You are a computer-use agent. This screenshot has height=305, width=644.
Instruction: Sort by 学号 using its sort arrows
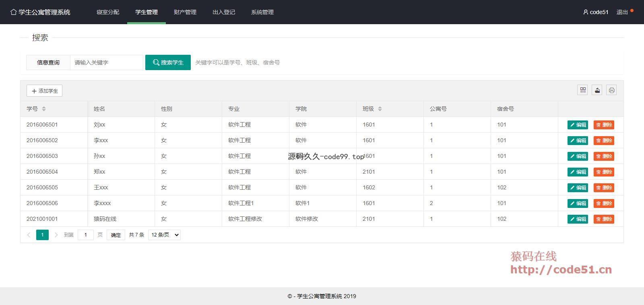point(44,109)
